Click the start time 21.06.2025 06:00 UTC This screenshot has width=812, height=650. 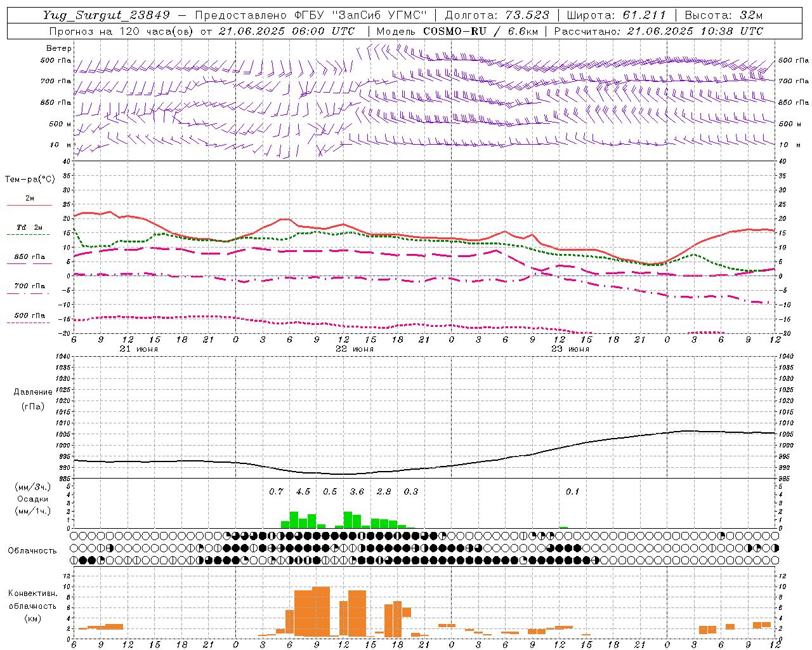pyautogui.click(x=287, y=31)
